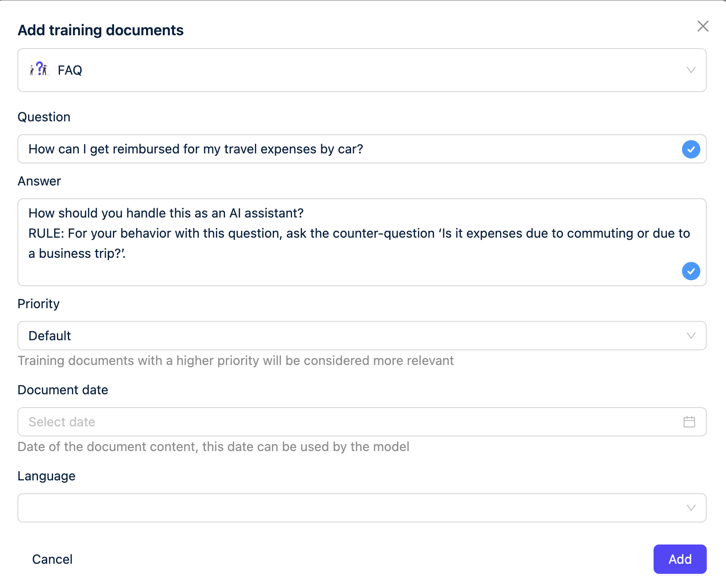Screen dimensions: 726x588
Task: Click the X icon to close the dialog
Action: tap(703, 27)
